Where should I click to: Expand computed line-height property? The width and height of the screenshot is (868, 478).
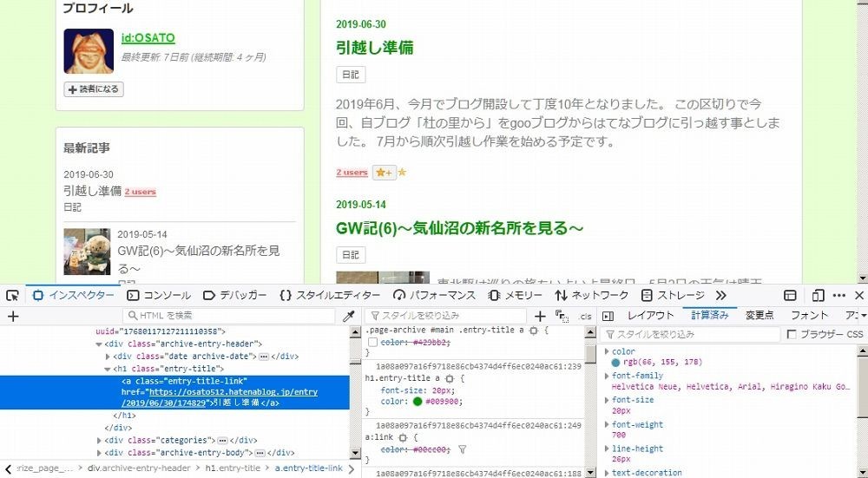point(607,449)
